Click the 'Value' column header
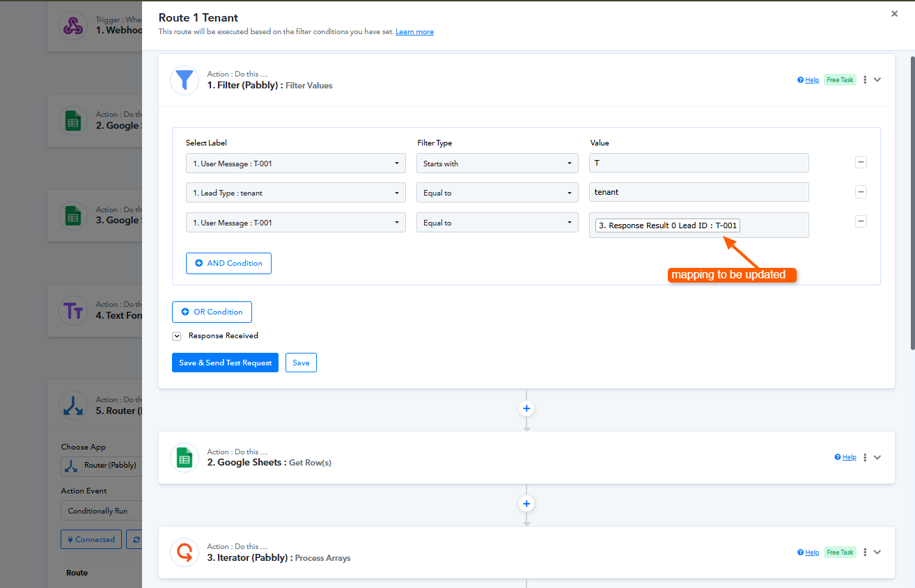This screenshot has height=588, width=915. click(x=600, y=143)
